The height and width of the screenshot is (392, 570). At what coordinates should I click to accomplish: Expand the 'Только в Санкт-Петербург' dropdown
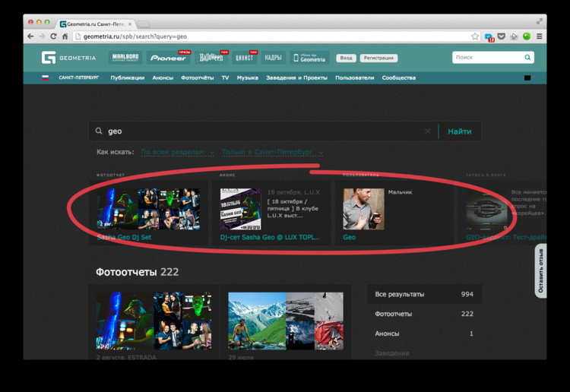pos(272,152)
